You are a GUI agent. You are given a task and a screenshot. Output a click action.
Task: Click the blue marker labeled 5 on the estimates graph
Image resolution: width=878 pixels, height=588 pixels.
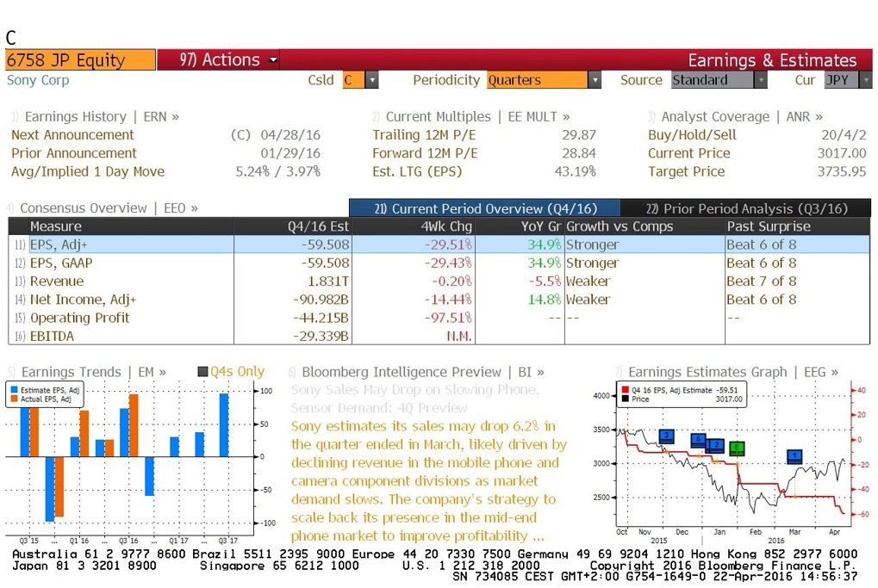point(698,440)
